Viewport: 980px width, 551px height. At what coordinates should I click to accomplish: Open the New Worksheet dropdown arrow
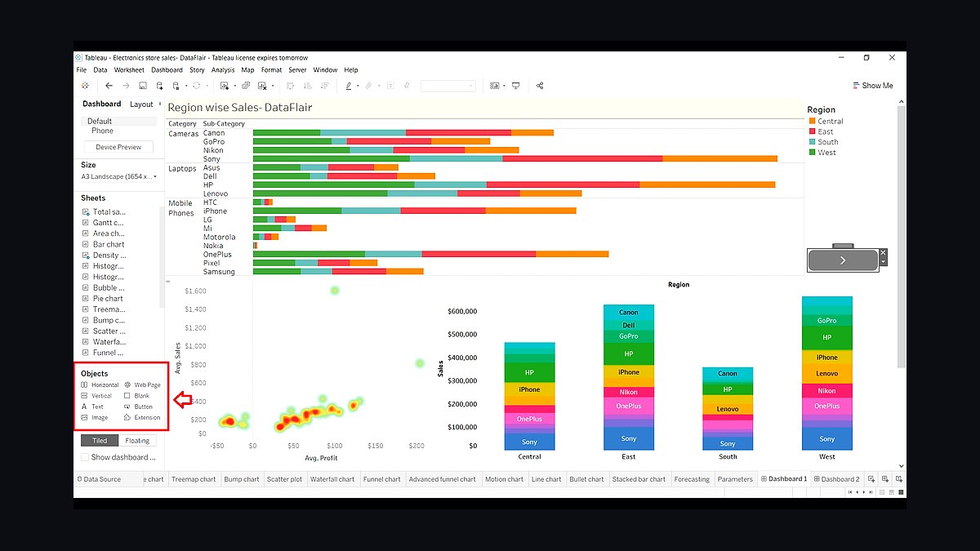tap(234, 86)
